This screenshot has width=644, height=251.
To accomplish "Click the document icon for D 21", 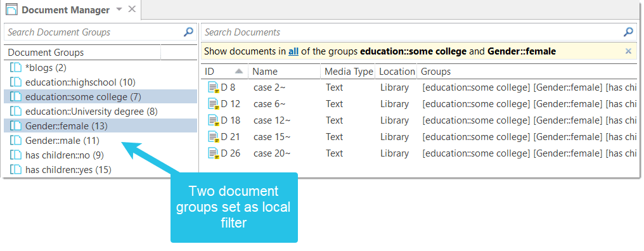I will 214,137.
